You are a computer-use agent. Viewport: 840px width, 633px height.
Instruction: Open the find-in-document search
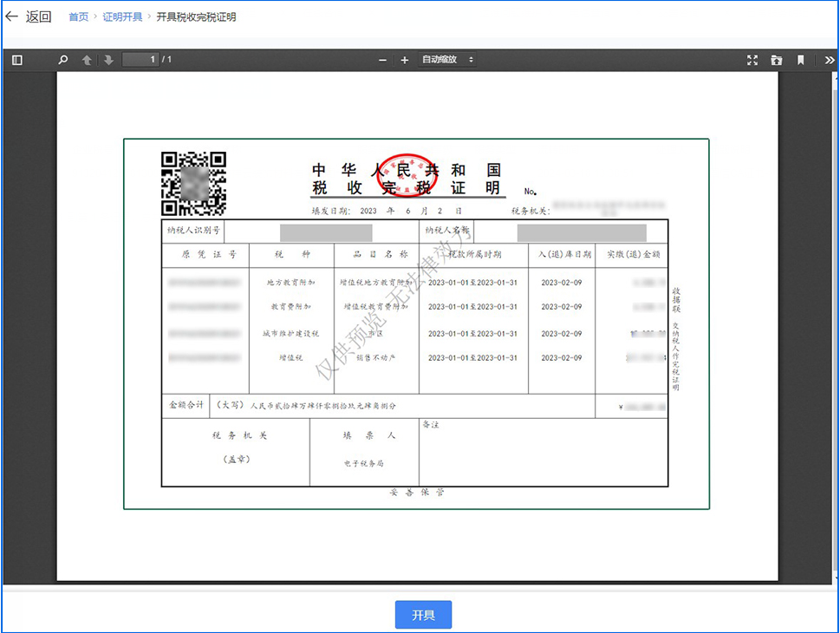pos(62,60)
